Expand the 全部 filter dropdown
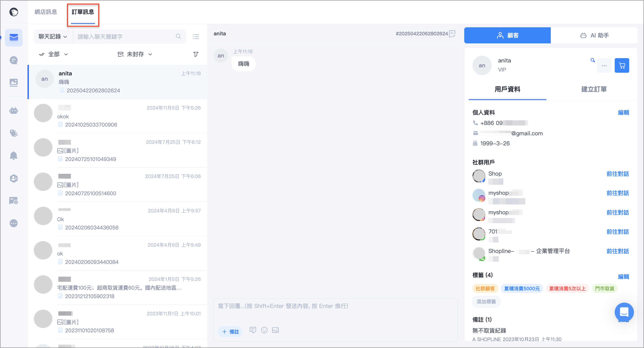Screen dimensions: 644x348 (53, 54)
